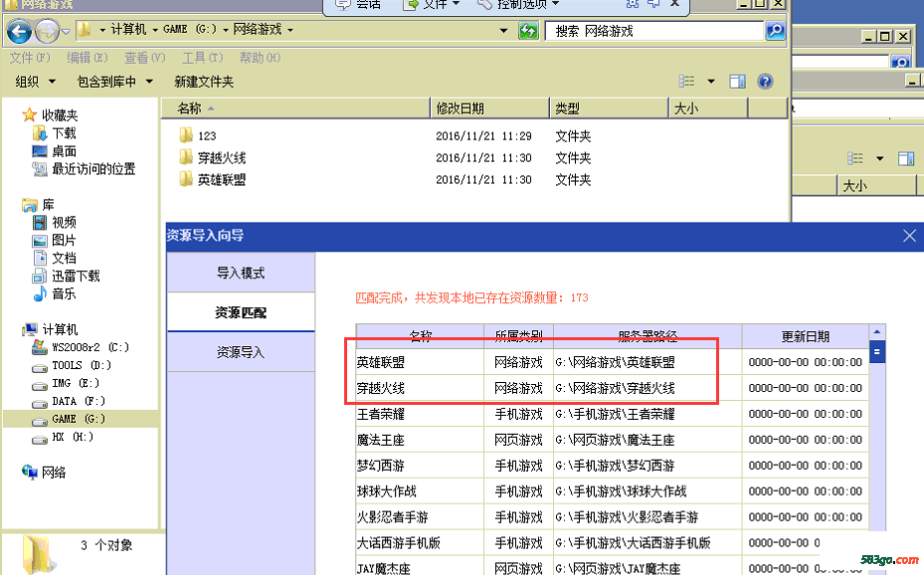Toggle the preview pane icon

pos(737,82)
